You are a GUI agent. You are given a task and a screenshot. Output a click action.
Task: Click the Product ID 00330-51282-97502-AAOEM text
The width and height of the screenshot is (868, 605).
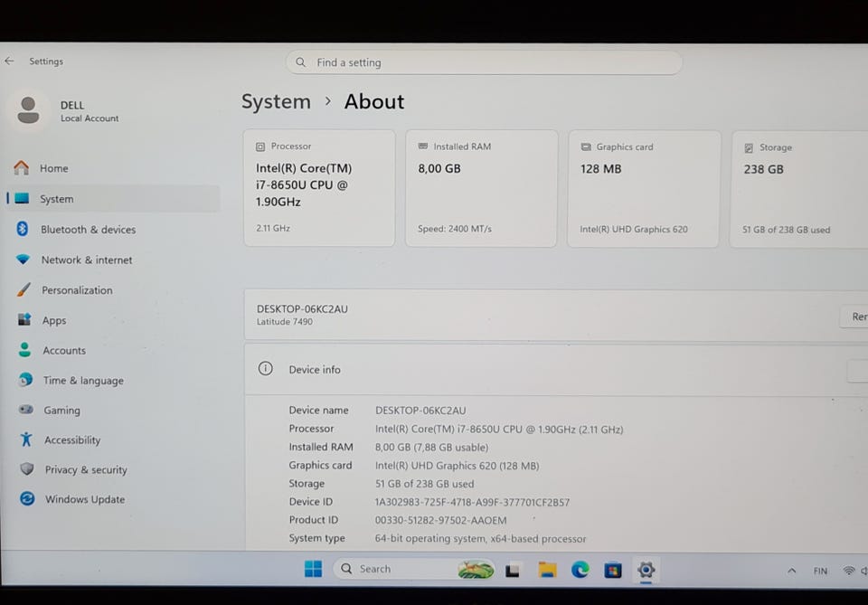click(440, 520)
